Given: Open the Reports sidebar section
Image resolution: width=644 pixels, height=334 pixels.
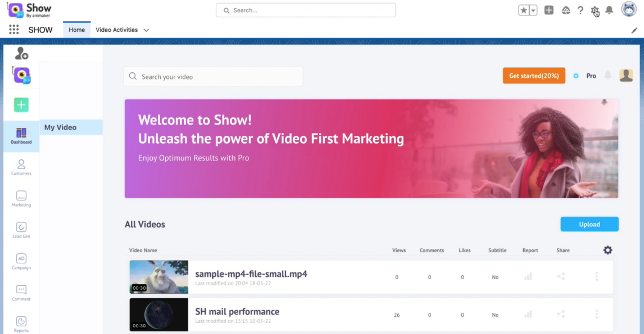Looking at the screenshot, I should (21, 324).
